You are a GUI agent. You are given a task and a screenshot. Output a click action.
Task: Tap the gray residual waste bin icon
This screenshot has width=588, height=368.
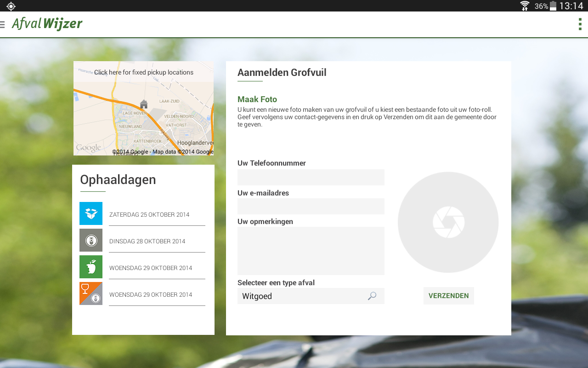[x=91, y=240]
